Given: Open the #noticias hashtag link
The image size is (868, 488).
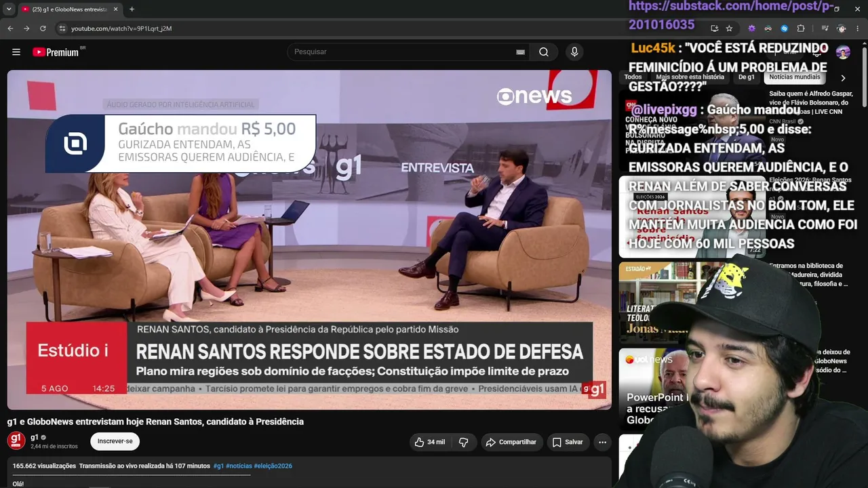Looking at the screenshot, I should tap(239, 466).
